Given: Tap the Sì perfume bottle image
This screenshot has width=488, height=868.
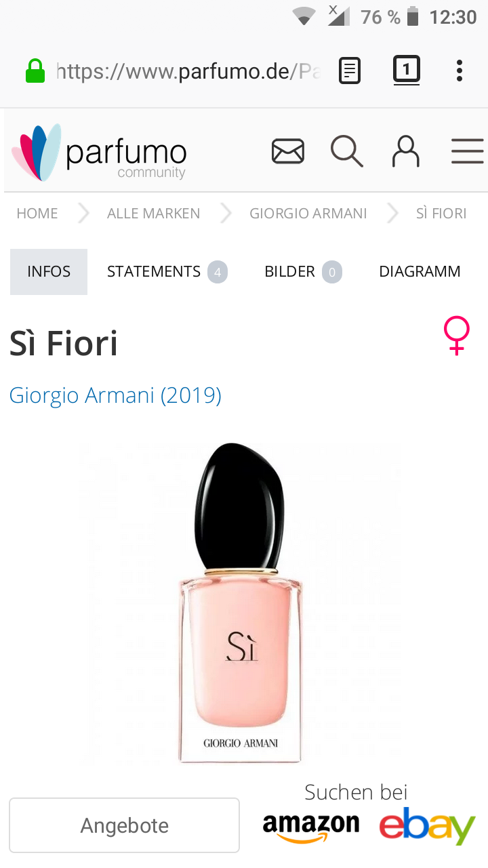Looking at the screenshot, I should pos(241,602).
